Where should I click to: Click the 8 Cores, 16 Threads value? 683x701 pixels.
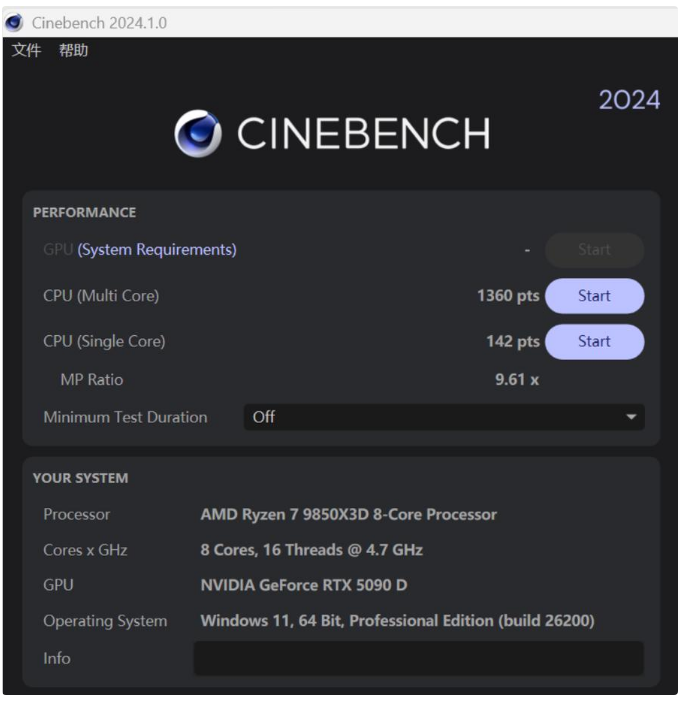point(311,550)
